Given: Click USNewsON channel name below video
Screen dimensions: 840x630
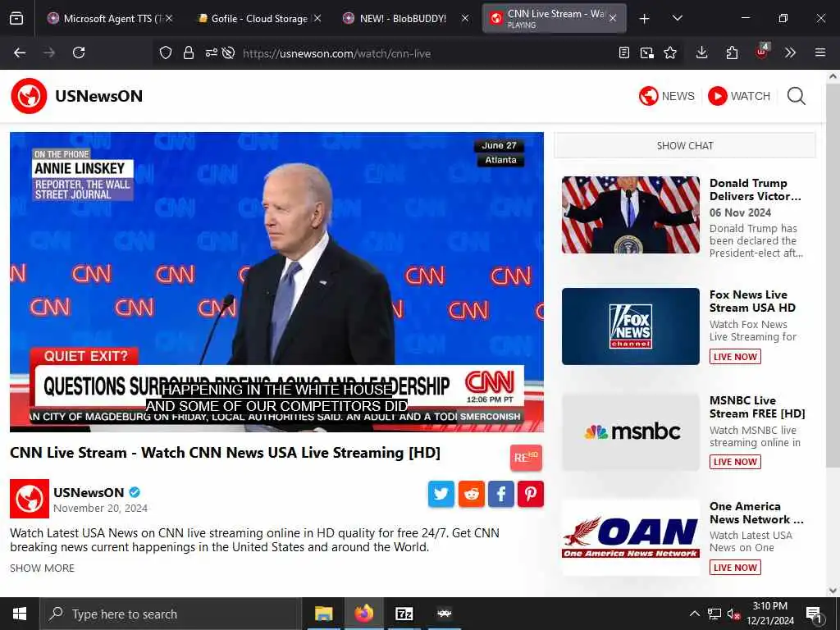Looking at the screenshot, I should (89, 492).
